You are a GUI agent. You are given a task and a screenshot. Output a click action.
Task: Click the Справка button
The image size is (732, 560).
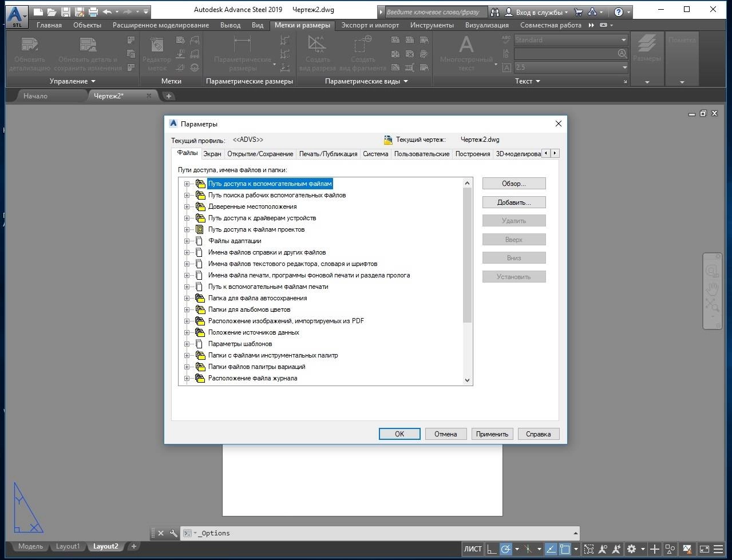(539, 434)
